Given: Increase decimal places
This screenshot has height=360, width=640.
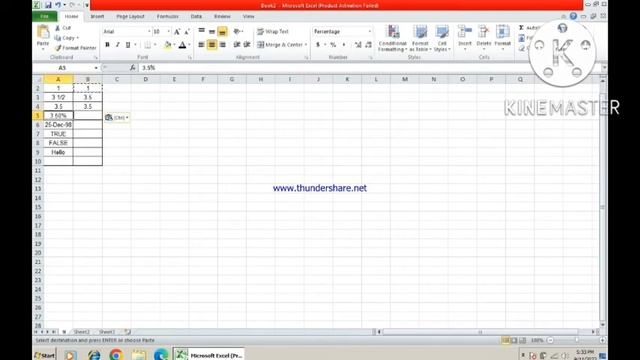Looking at the screenshot, I should [x=358, y=44].
